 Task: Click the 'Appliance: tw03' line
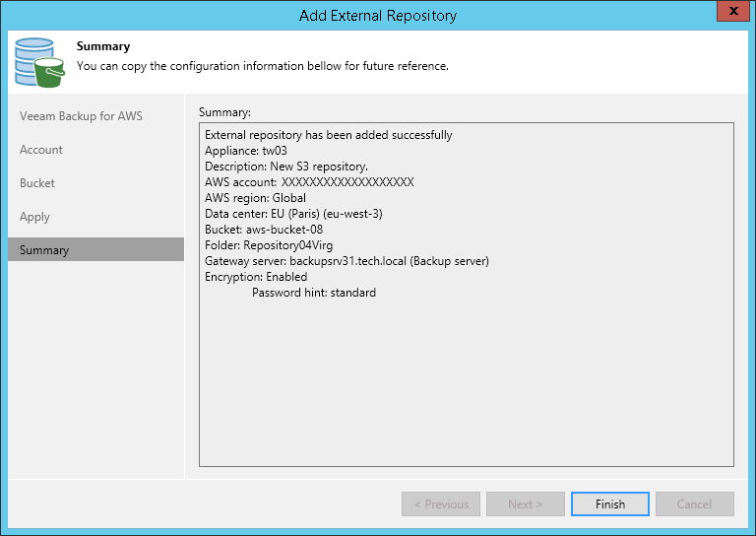click(246, 151)
